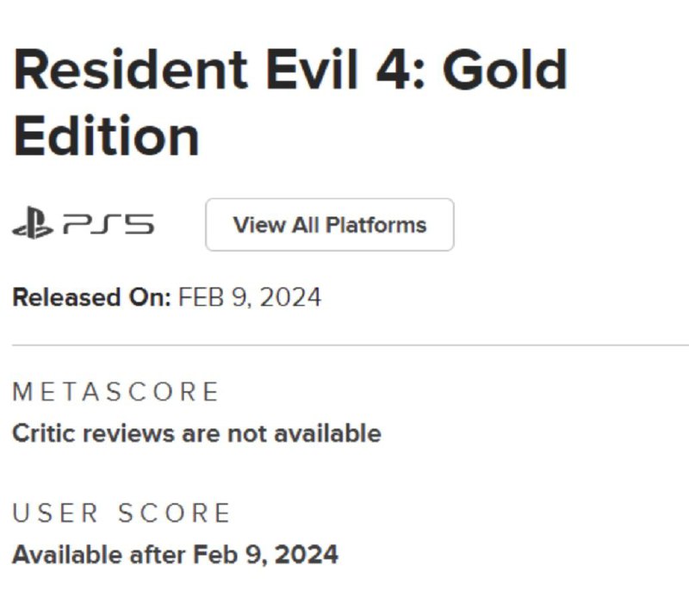Click the word Edition in the heading

(x=106, y=136)
